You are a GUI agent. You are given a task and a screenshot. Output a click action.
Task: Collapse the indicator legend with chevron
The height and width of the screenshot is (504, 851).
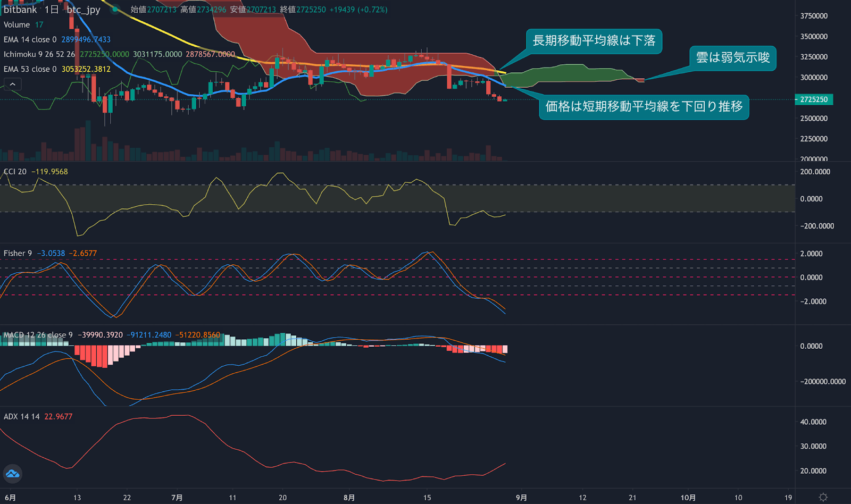[13, 84]
